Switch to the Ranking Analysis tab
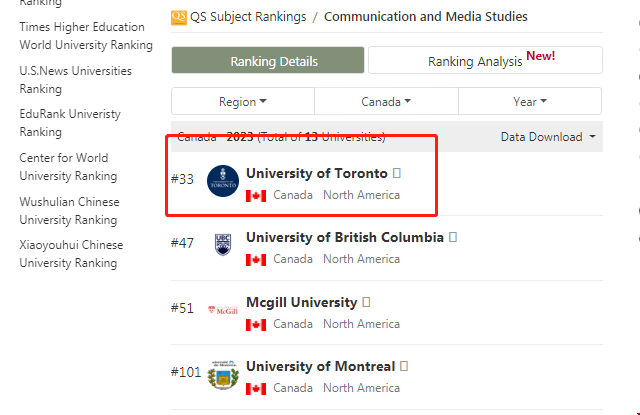 tap(485, 60)
